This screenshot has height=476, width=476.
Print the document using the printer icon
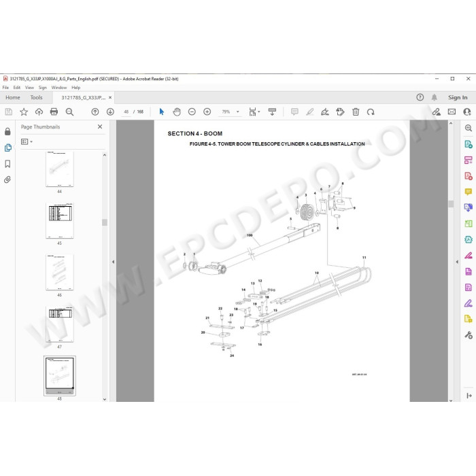tap(54, 112)
